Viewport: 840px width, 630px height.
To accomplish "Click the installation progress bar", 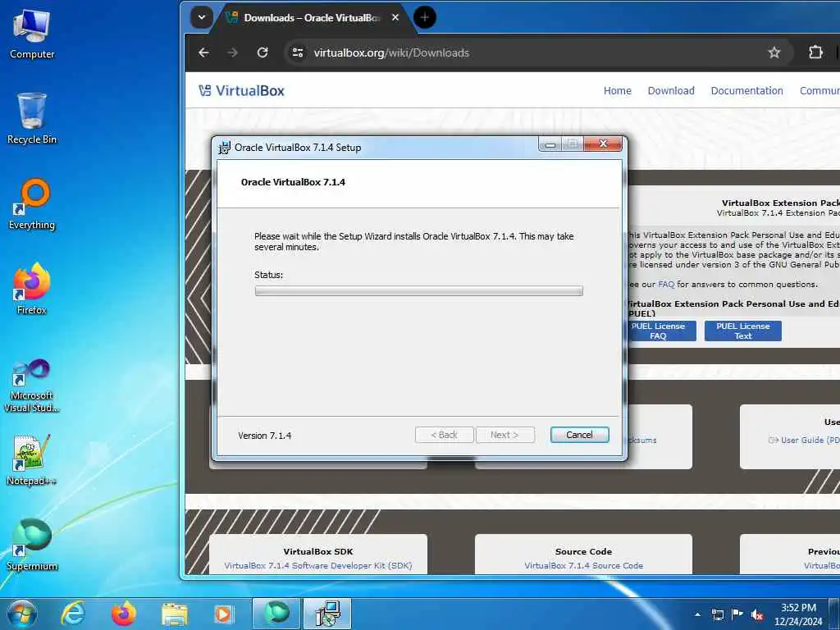I will point(419,291).
